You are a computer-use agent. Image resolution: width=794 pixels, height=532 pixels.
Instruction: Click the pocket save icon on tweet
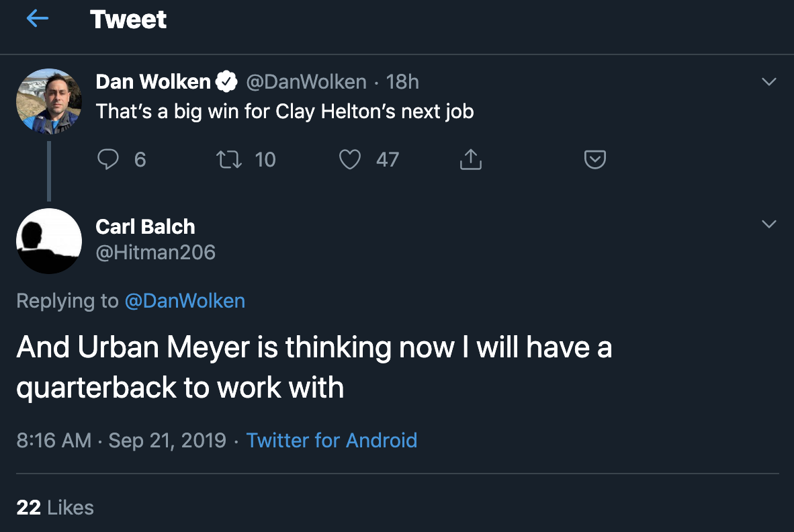[x=595, y=159]
